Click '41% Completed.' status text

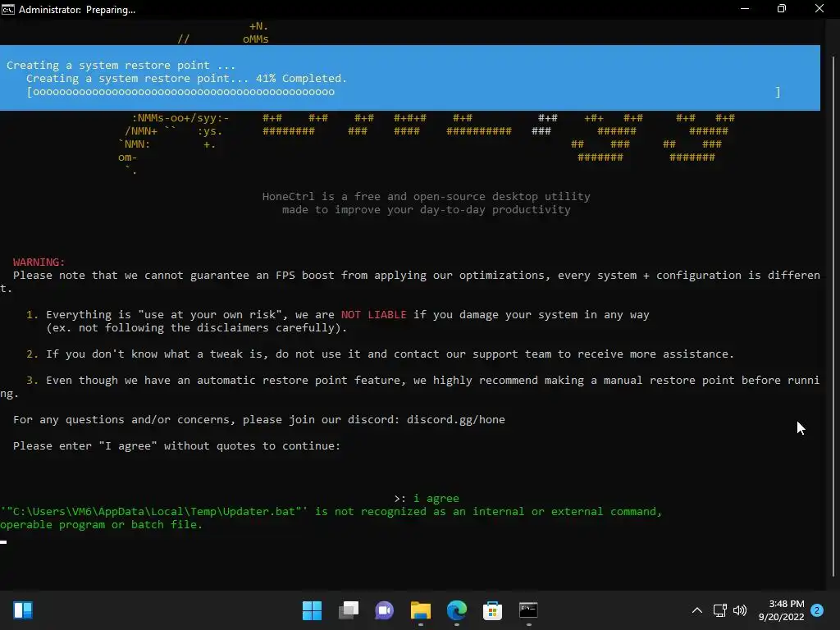click(x=301, y=78)
